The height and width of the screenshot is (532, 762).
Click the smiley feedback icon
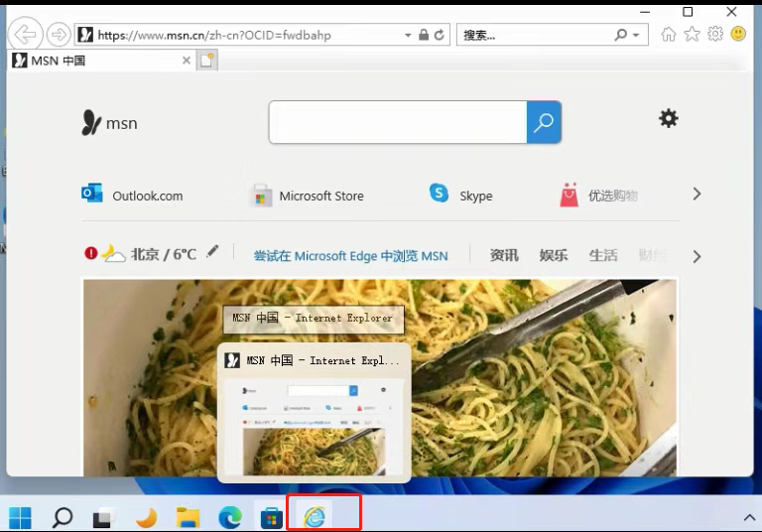pos(738,34)
